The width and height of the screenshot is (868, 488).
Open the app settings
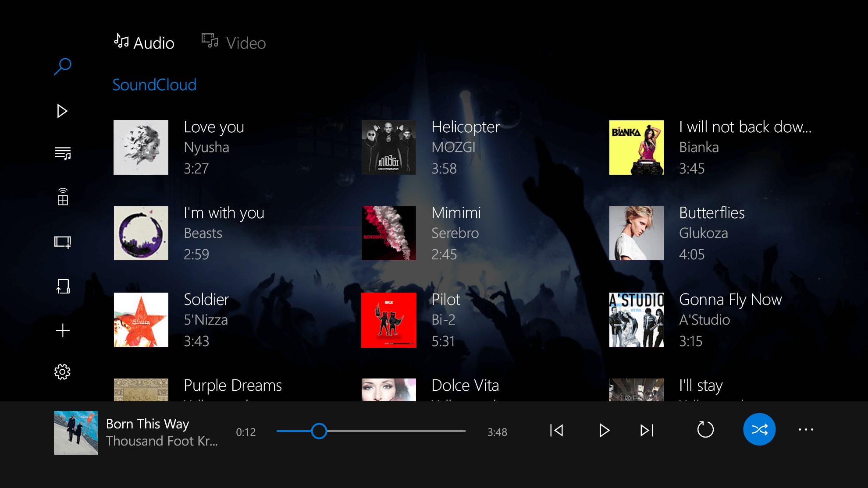(63, 371)
